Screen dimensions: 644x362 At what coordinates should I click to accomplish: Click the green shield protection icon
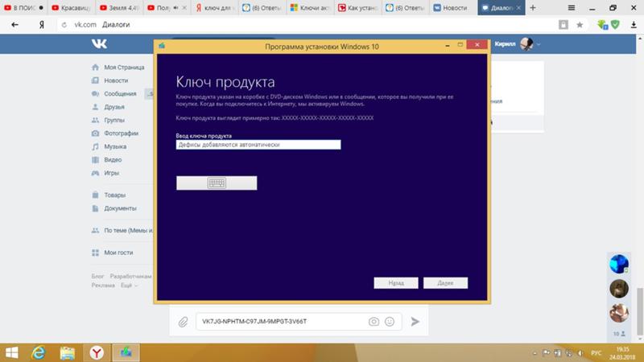(615, 25)
